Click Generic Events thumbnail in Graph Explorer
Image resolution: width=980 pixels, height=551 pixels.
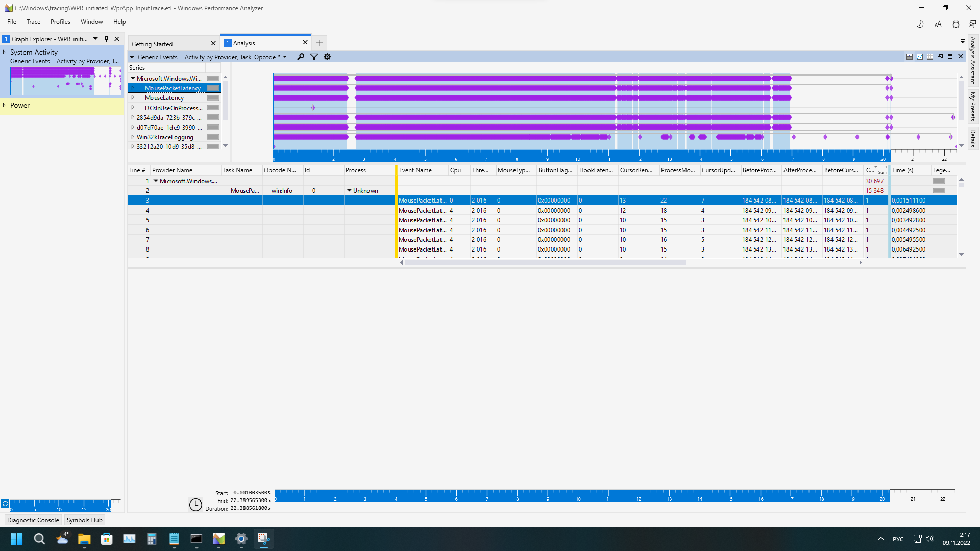(x=65, y=81)
